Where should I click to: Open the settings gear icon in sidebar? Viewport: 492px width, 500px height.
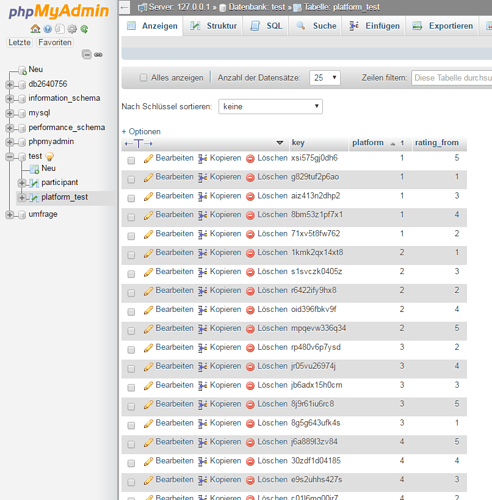pos(72,29)
